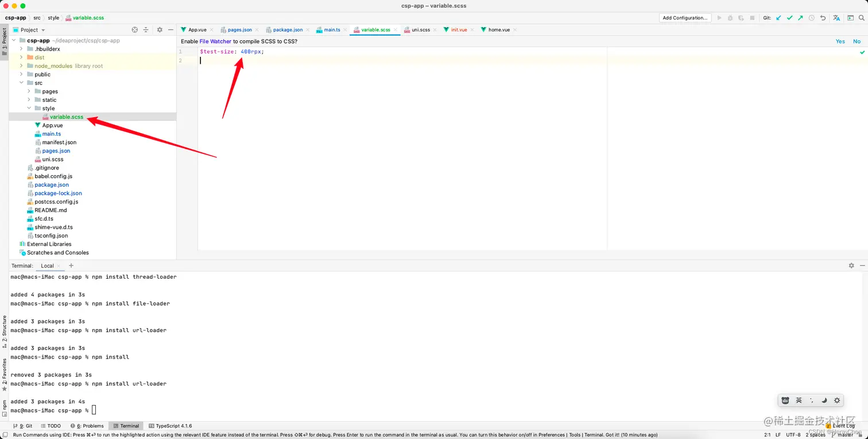Open TypeScript 4.1.6 tool window
The image size is (868, 439).
coord(170,426)
